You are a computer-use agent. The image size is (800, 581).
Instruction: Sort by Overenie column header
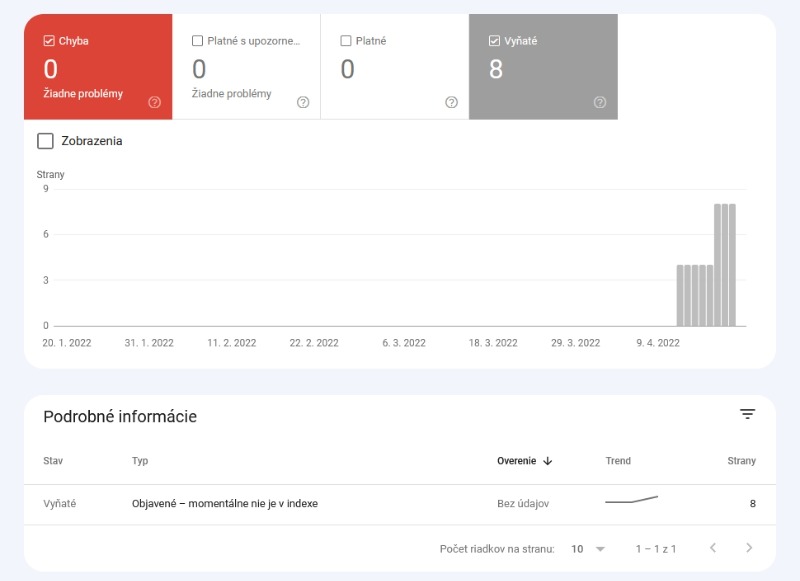click(x=516, y=461)
